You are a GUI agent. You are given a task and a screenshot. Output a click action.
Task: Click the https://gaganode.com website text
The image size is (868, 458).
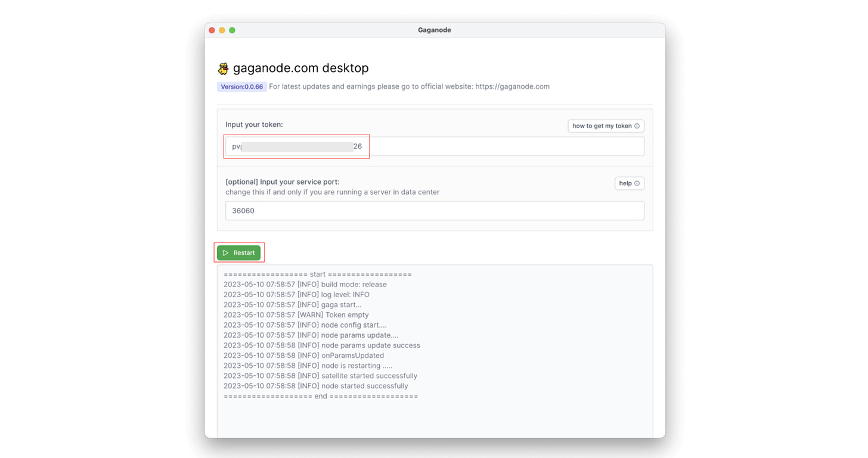pyautogui.click(x=512, y=86)
